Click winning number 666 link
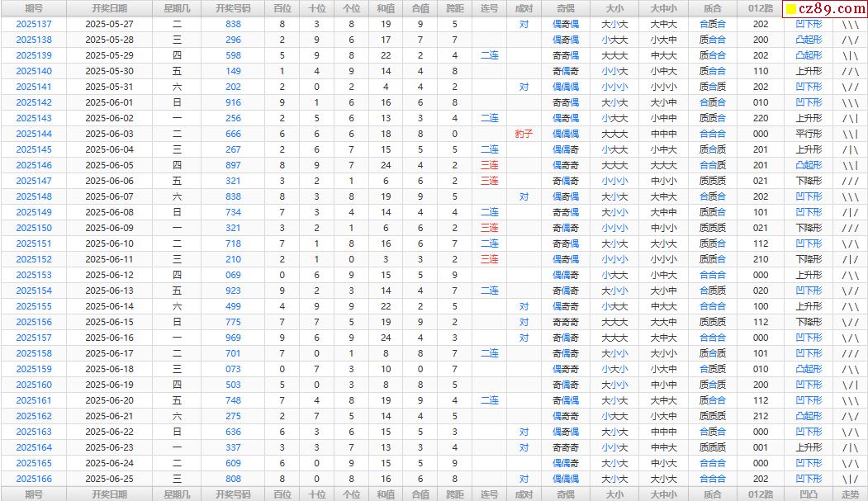868x501 pixels. click(233, 134)
